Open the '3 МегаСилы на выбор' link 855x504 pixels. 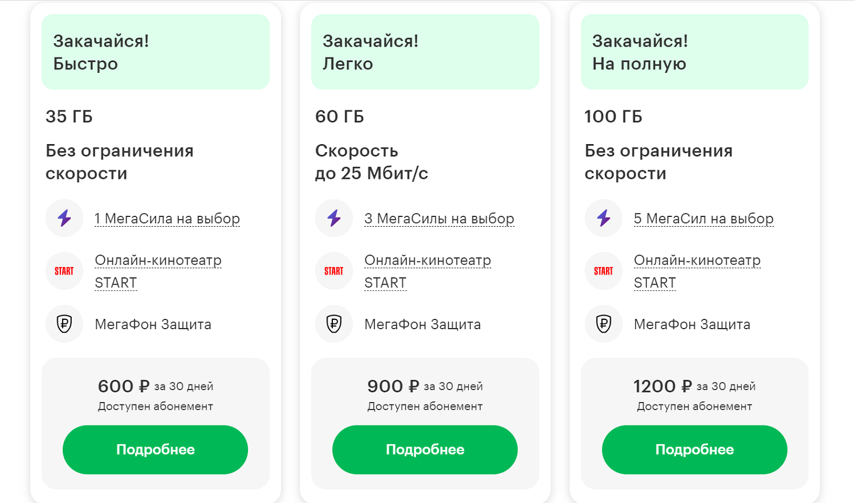[x=439, y=219]
